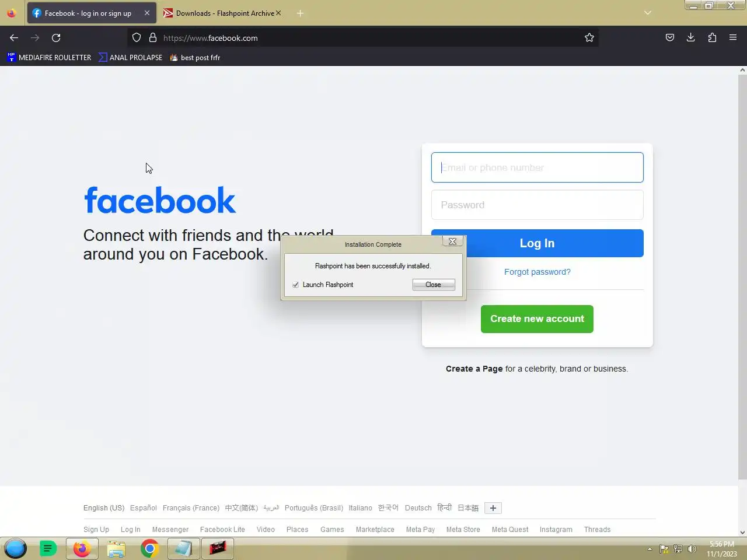Open the notepad taskbar icon

pyautogui.click(x=184, y=548)
